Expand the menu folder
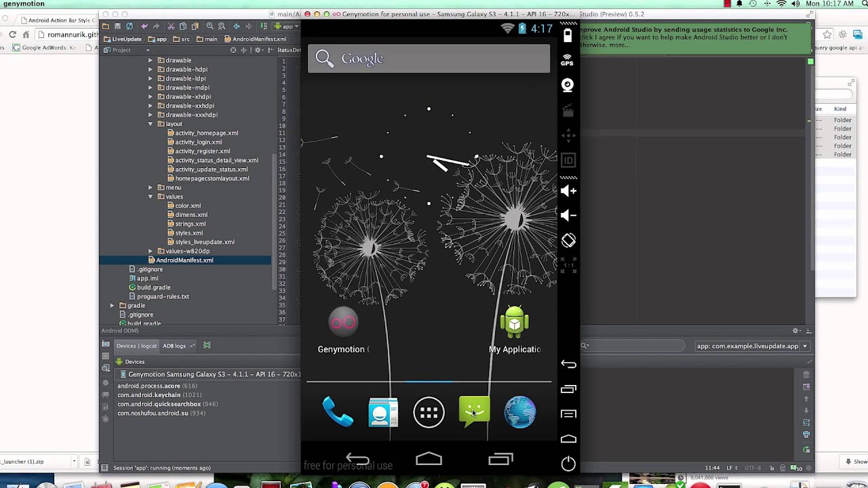This screenshot has height=488, width=868. (151, 188)
